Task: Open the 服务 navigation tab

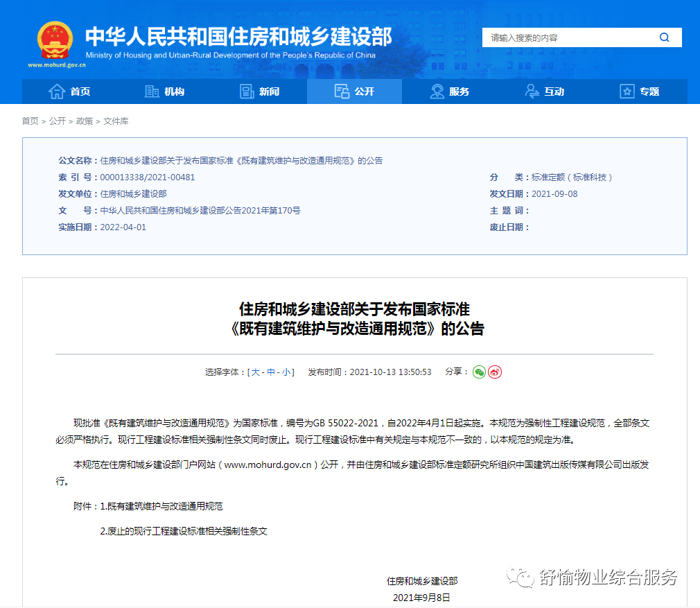Action: [x=452, y=91]
